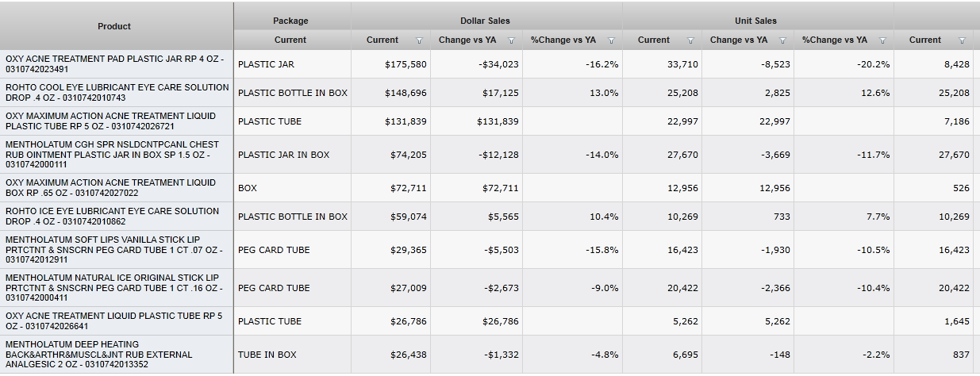Image resolution: width=980 pixels, height=376 pixels.
Task: Open filter for Dollar Sales Change vs YA
Action: click(511, 40)
